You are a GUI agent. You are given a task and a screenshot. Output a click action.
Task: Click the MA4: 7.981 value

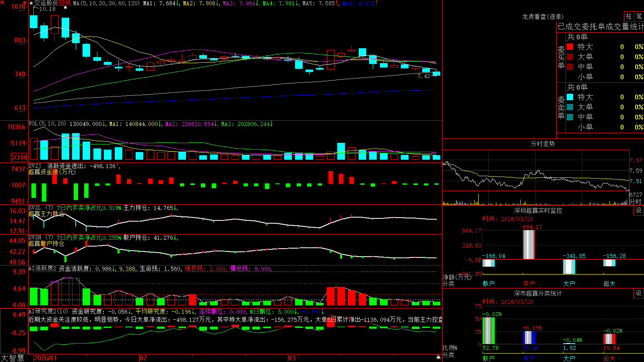281,3
